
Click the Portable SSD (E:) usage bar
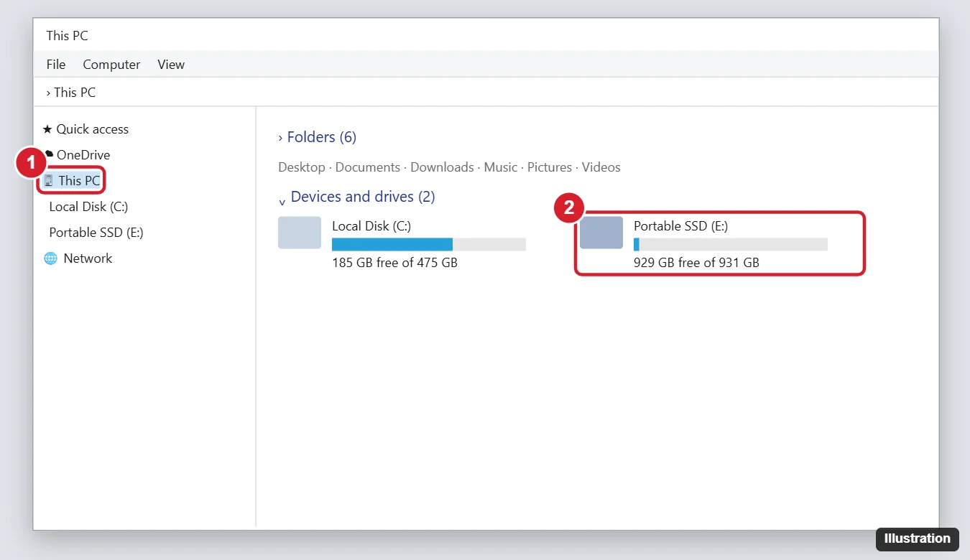click(x=731, y=244)
